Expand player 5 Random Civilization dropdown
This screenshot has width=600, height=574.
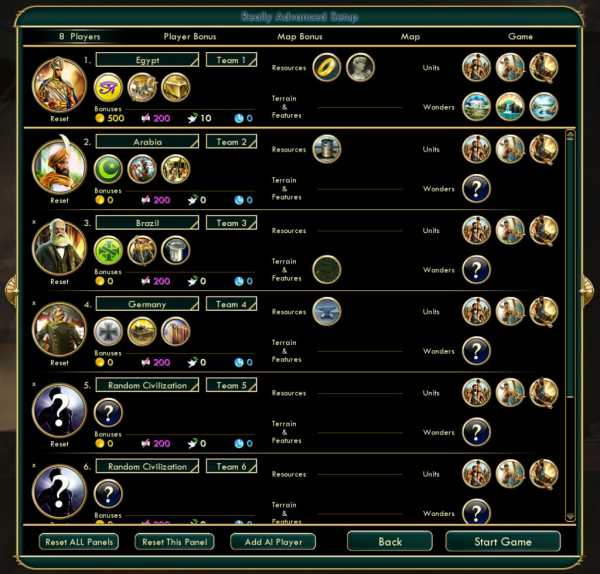(x=147, y=385)
